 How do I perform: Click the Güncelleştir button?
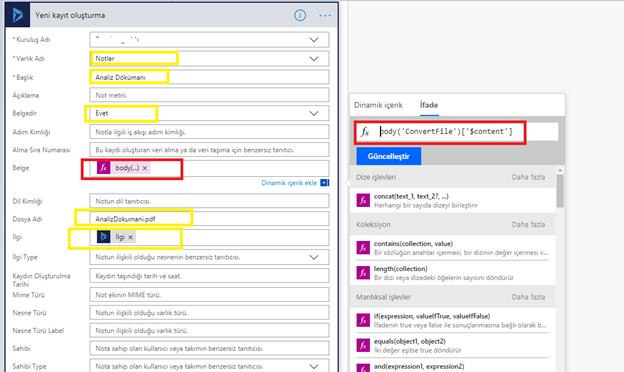tap(388, 156)
